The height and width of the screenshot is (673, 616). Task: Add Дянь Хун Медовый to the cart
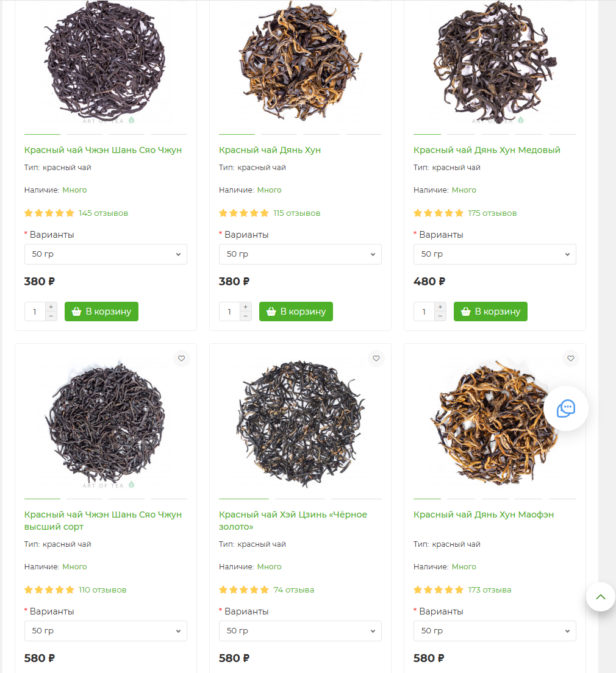pyautogui.click(x=490, y=312)
